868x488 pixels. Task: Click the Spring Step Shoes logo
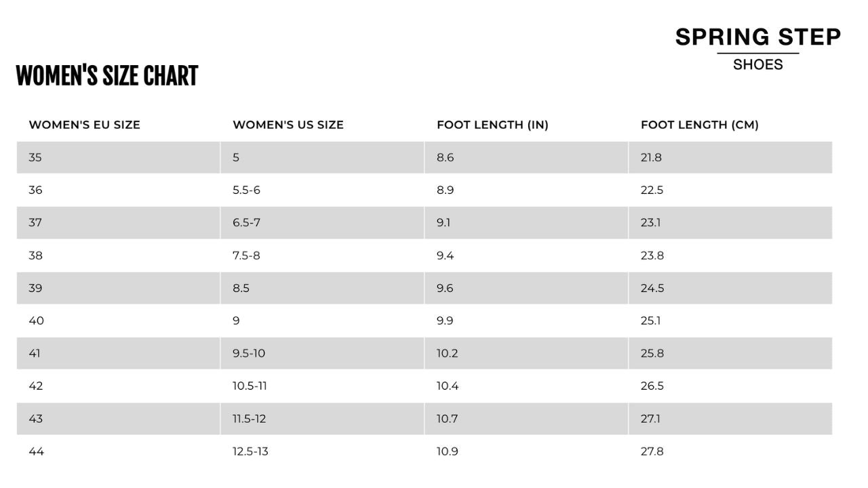(x=757, y=49)
